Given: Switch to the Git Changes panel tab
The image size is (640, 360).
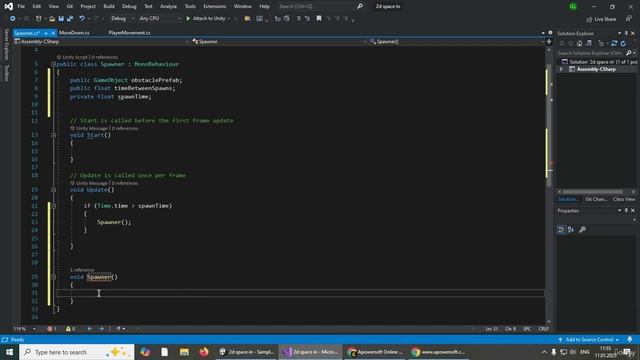Looking at the screenshot, I should coord(596,199).
